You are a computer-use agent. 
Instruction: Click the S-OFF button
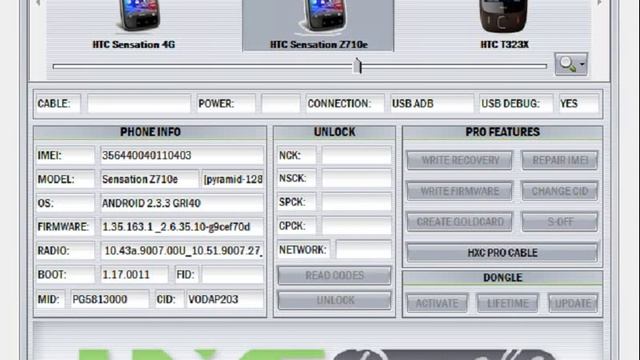click(560, 222)
